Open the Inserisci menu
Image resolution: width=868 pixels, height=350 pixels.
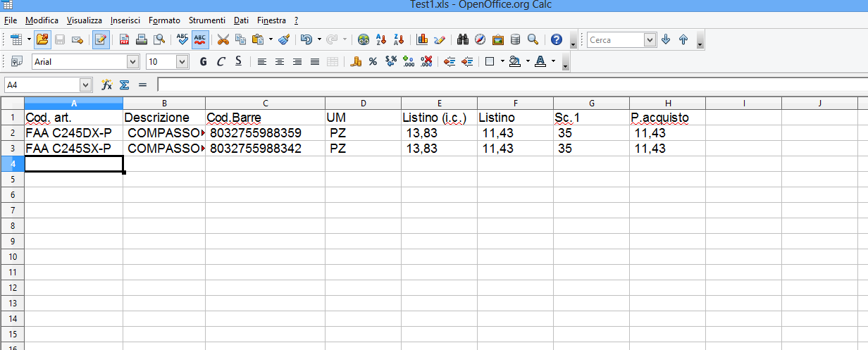point(125,20)
